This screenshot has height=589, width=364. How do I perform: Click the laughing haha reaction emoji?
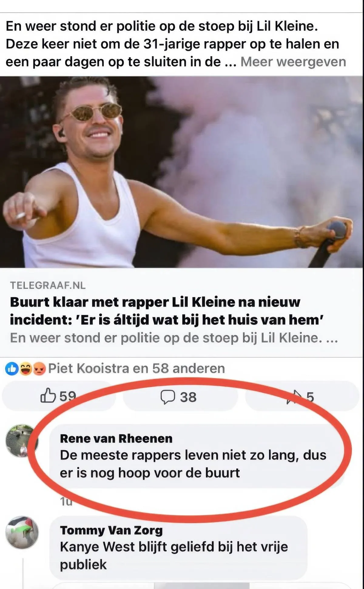coord(25,369)
